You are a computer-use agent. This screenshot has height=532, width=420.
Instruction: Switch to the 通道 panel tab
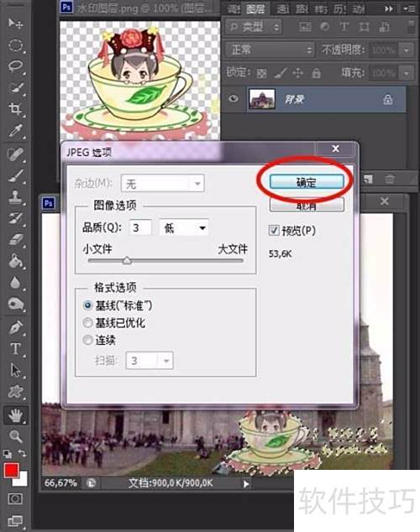(x=282, y=9)
